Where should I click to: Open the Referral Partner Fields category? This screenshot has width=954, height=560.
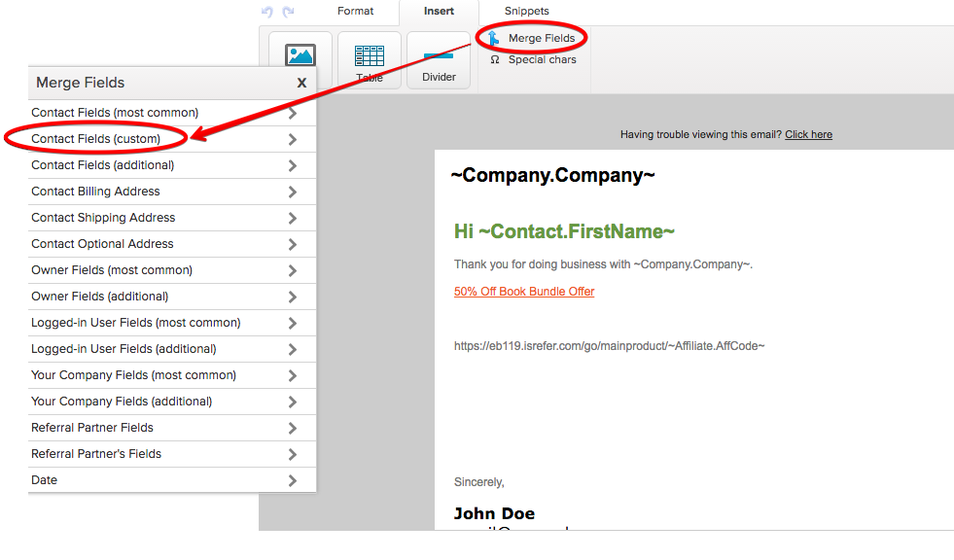point(172,428)
